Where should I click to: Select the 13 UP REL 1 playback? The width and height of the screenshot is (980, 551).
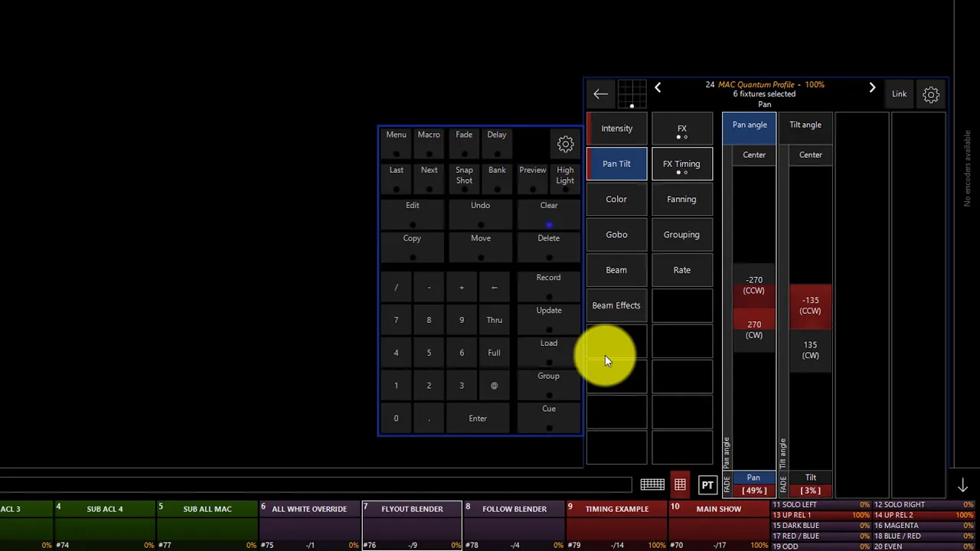point(822,515)
